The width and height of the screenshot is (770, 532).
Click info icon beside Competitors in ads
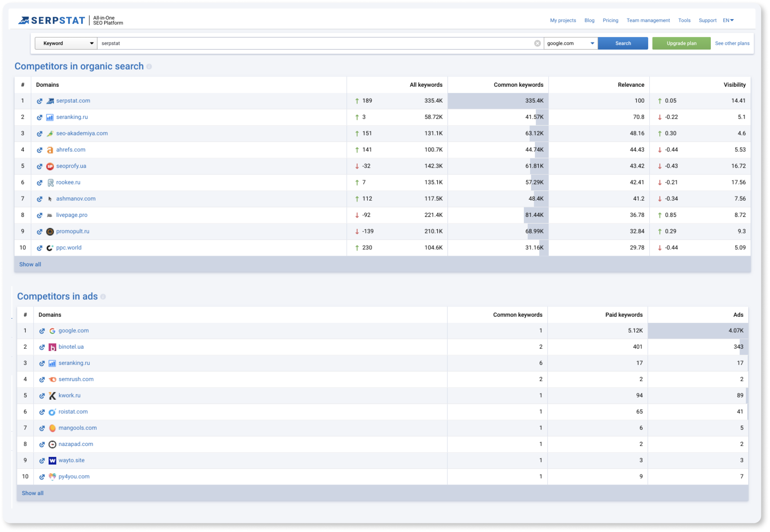coord(103,297)
